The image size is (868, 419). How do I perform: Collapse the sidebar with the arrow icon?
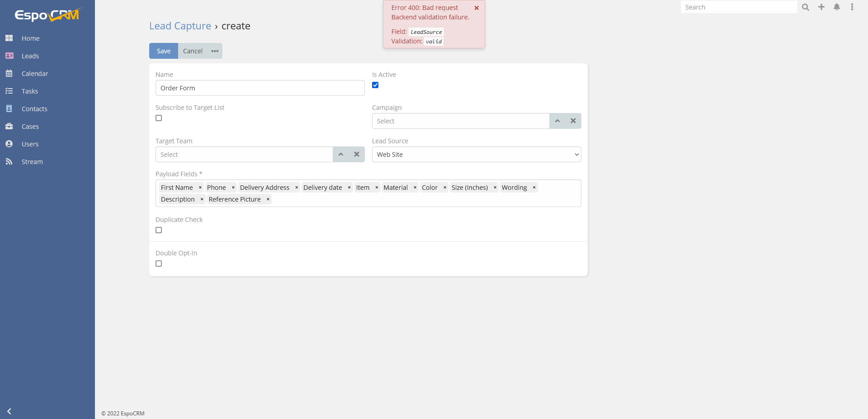point(9,411)
